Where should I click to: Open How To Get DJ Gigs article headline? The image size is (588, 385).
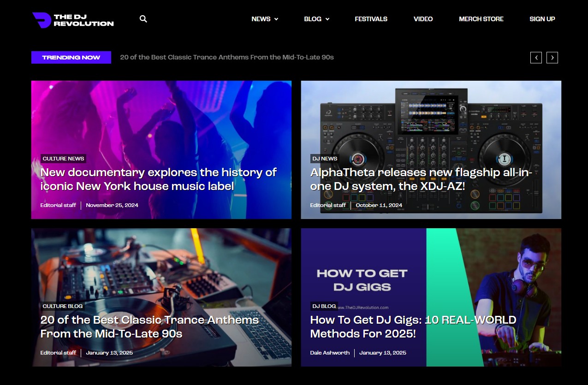click(413, 327)
